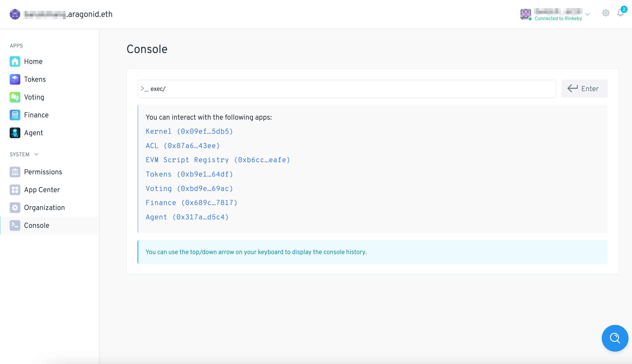
Task: Select the Kernel app link
Action: coord(189,131)
